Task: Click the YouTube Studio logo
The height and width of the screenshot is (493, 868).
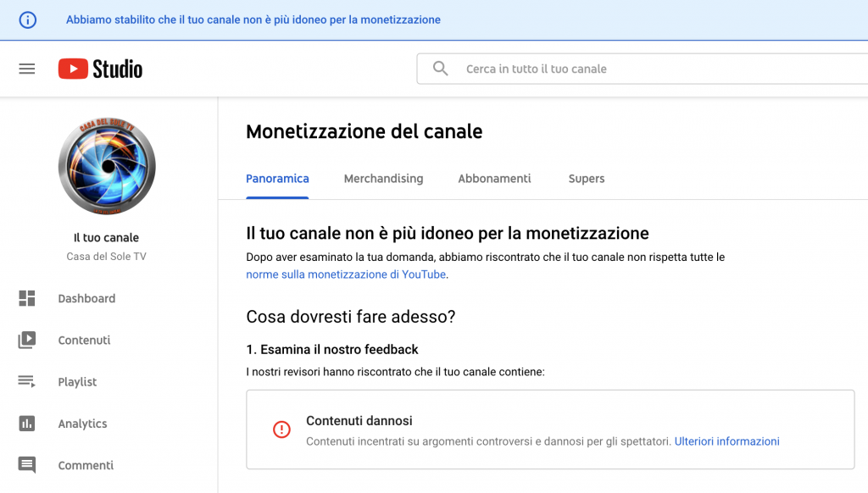Action: pyautogui.click(x=100, y=69)
